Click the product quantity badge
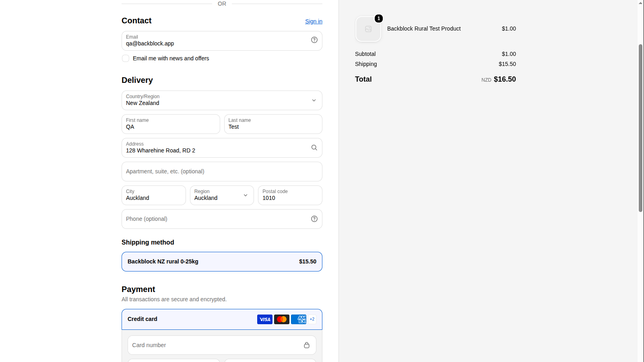 (379, 19)
